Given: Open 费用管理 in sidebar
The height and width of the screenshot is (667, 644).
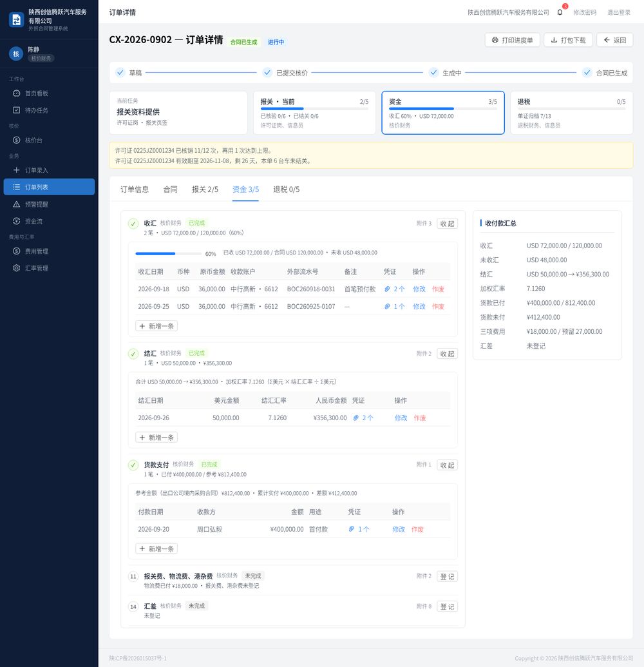Looking at the screenshot, I should coord(49,251).
